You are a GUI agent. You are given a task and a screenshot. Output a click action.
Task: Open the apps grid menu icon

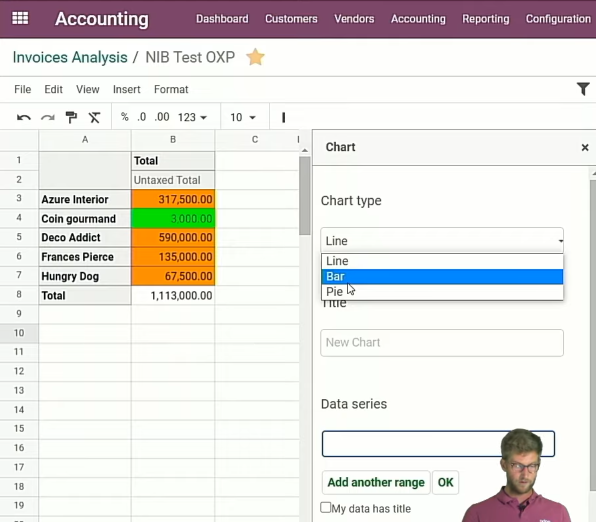pos(20,18)
